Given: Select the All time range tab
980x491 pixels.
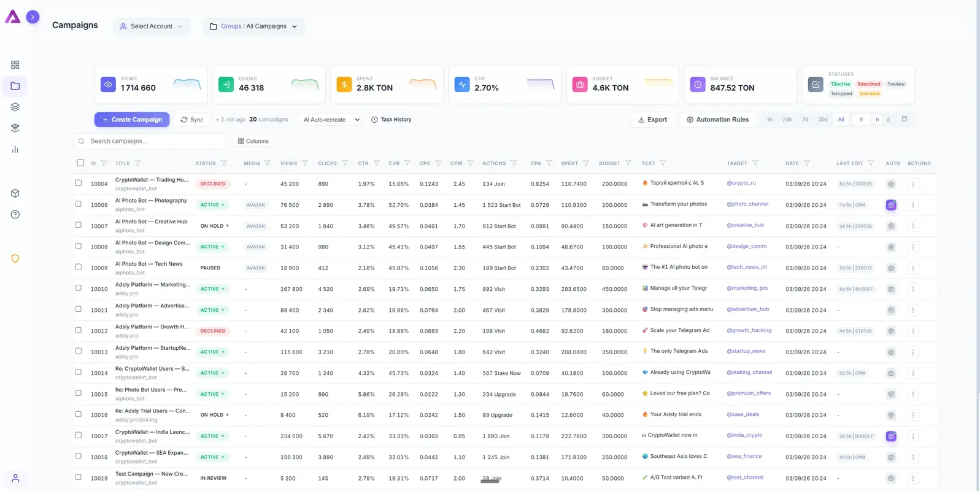Looking at the screenshot, I should coord(841,120).
